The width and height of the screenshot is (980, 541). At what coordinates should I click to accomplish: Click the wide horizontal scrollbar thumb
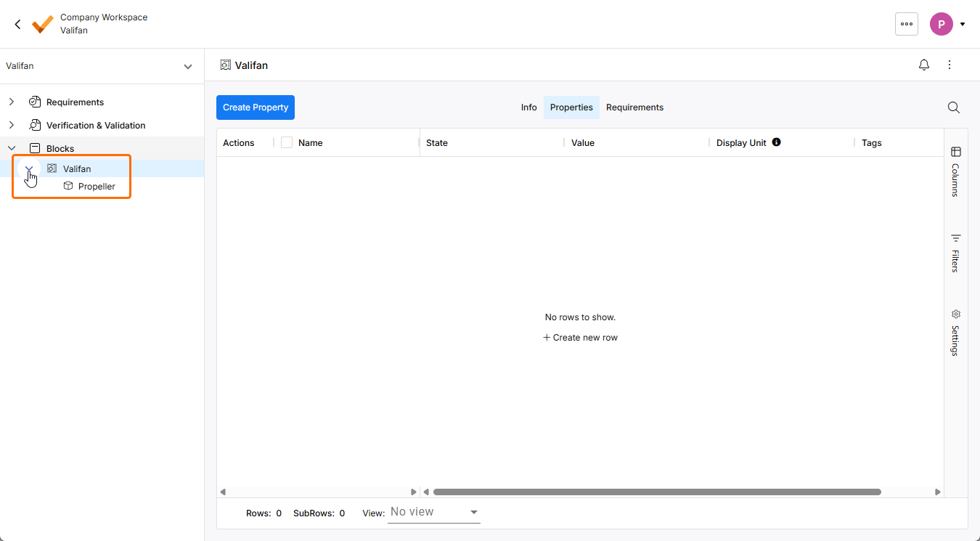[657, 492]
